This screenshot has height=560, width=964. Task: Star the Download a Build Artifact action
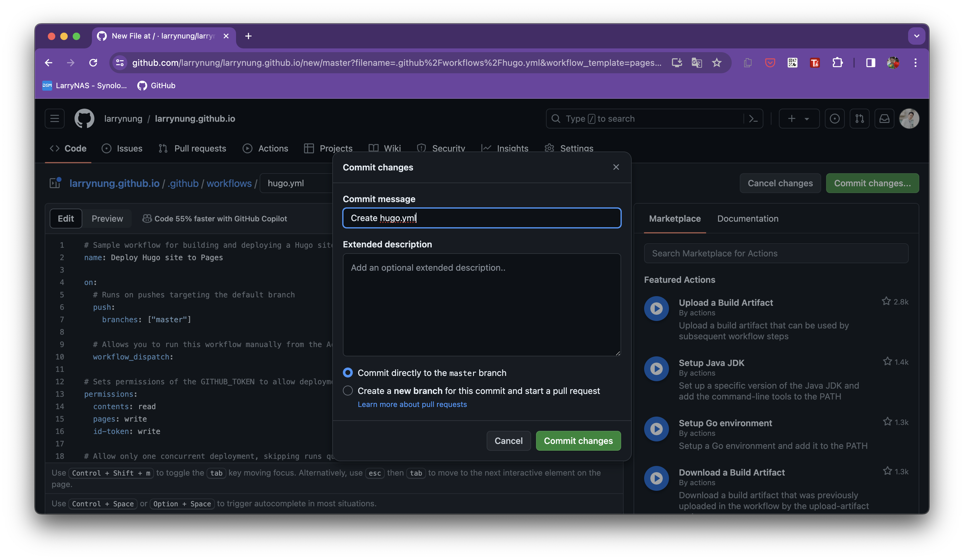[x=887, y=471]
